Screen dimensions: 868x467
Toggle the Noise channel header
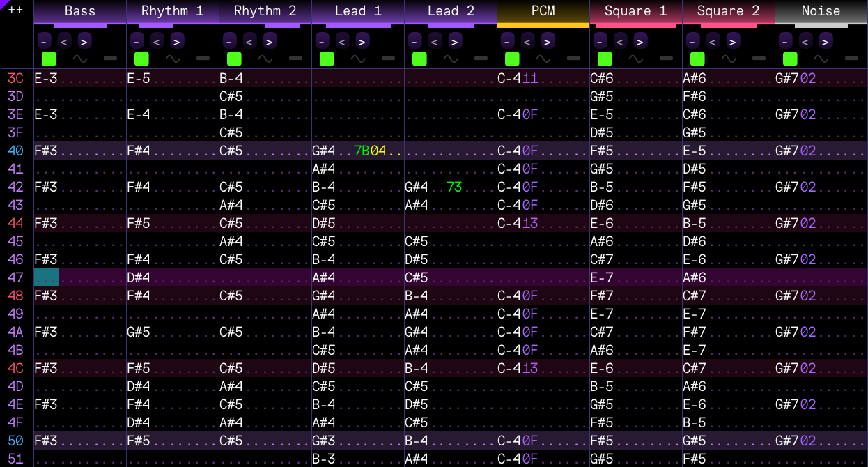[821, 11]
